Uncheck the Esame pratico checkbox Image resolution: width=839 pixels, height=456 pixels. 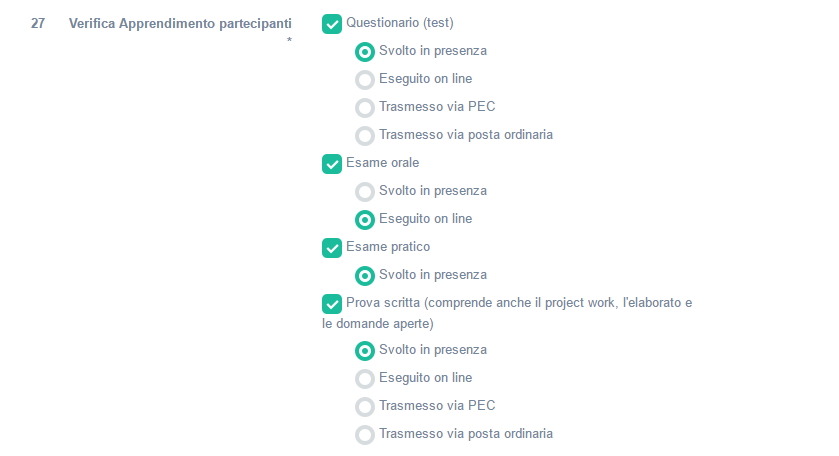click(332, 248)
